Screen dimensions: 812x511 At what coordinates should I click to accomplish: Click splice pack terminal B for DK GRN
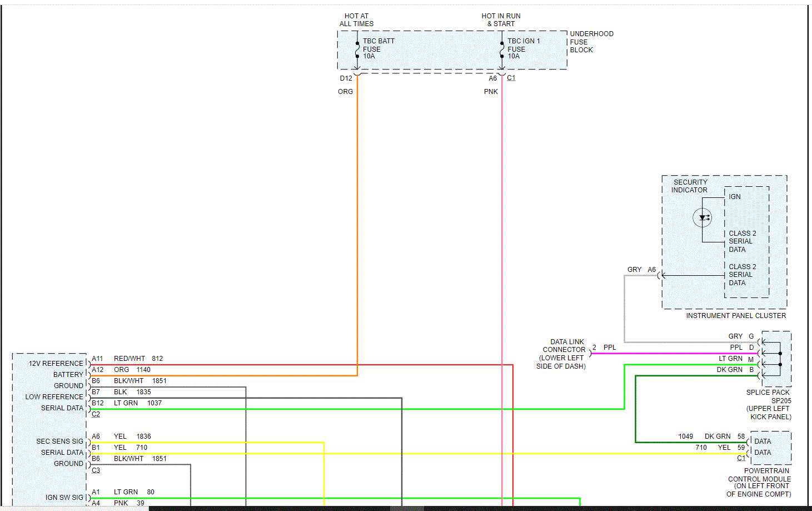point(760,375)
